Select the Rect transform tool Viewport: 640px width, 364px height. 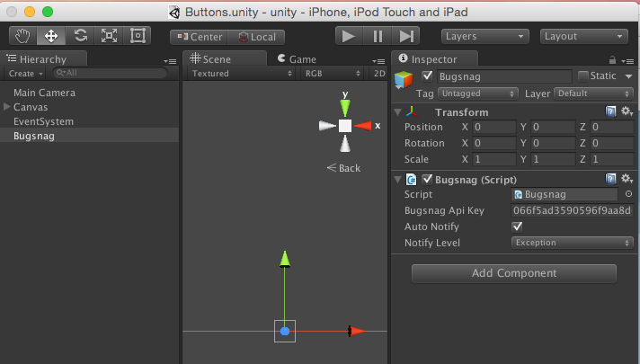click(x=138, y=36)
